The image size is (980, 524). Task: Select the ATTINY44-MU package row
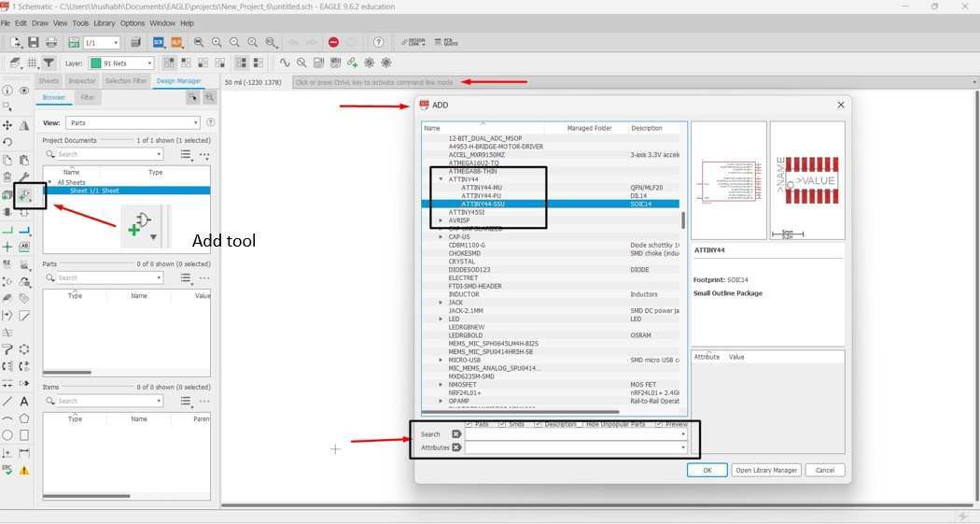click(551, 188)
